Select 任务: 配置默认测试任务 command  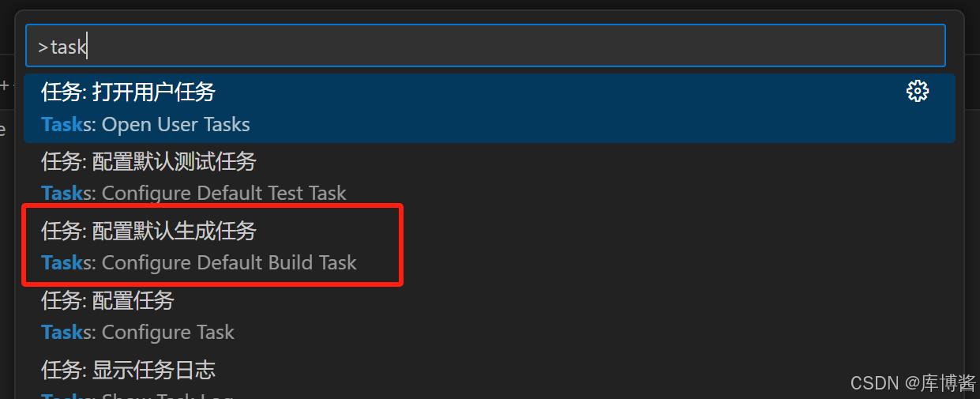pyautogui.click(x=148, y=161)
